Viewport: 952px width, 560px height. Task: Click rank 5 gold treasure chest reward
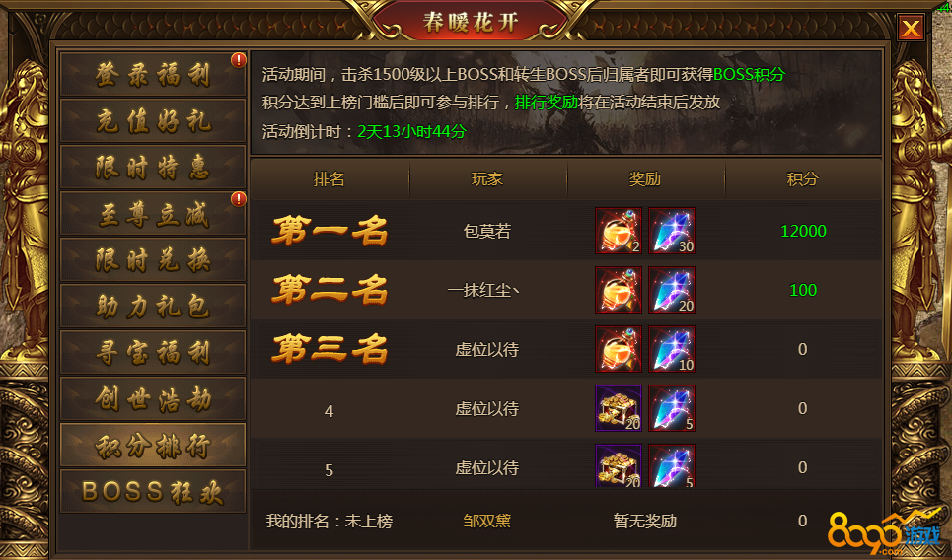619,465
